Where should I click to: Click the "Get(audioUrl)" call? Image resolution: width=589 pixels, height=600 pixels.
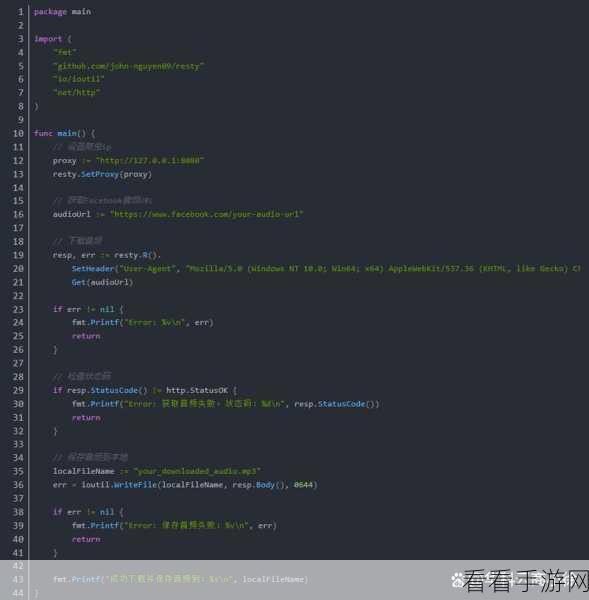pyautogui.click(x=102, y=282)
